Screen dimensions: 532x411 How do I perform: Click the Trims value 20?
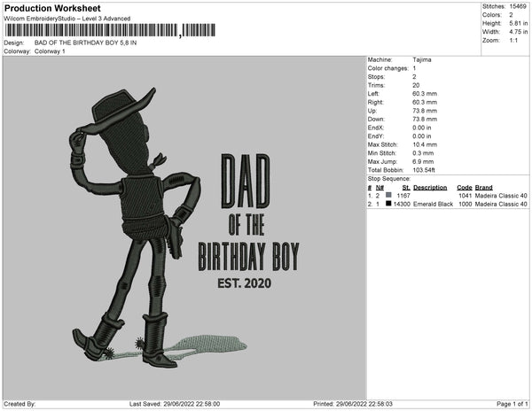tap(416, 85)
